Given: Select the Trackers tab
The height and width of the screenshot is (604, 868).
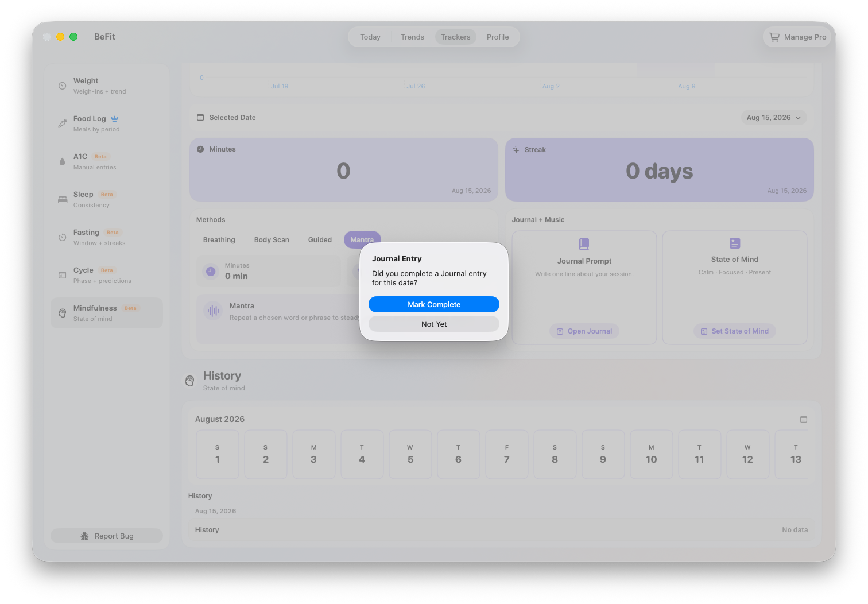Looking at the screenshot, I should click(x=456, y=37).
